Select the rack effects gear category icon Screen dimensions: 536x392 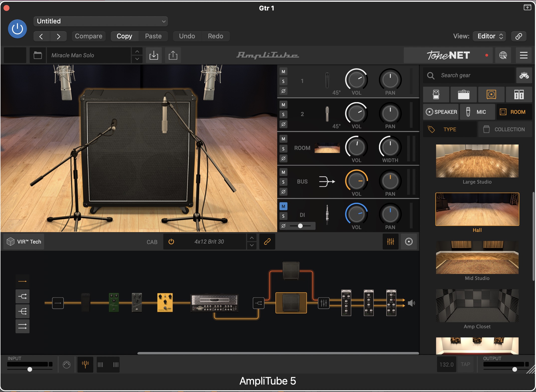point(519,95)
